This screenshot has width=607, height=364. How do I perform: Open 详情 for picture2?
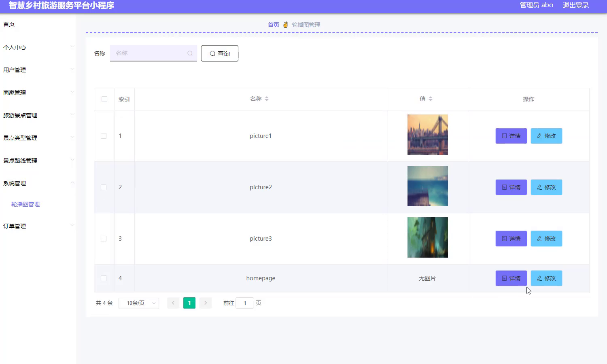click(511, 187)
